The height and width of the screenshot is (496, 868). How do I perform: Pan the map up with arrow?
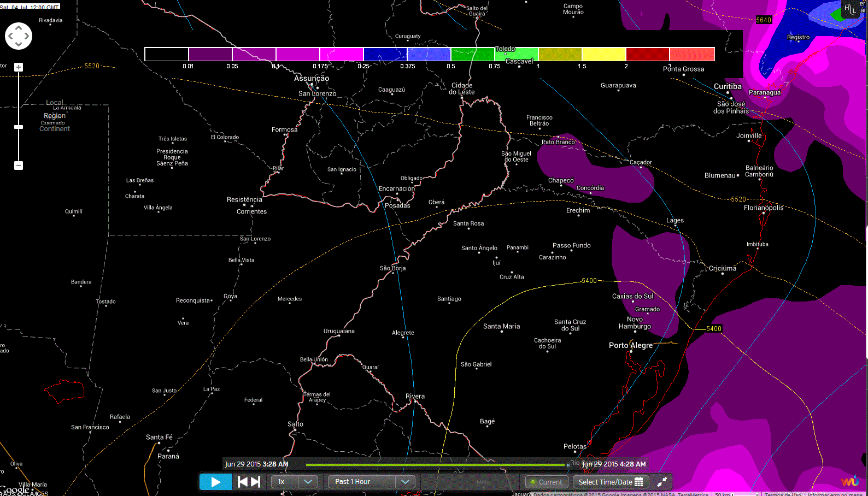click(x=19, y=28)
